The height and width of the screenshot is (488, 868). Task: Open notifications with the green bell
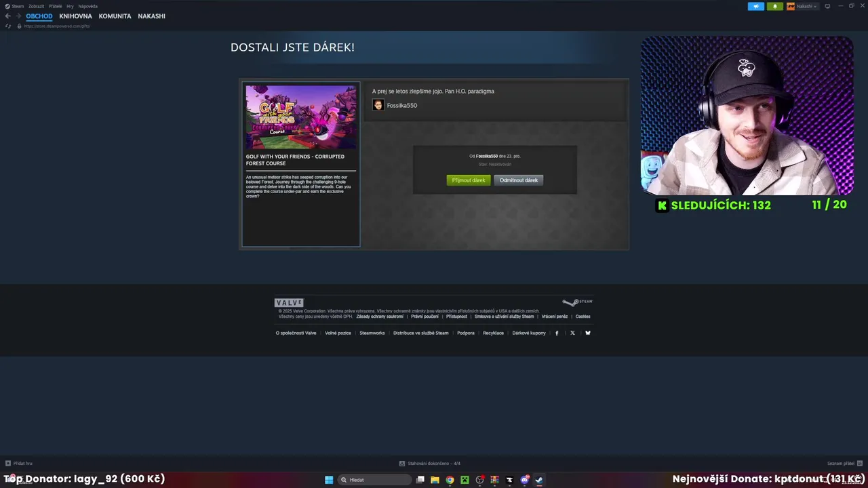pos(775,6)
